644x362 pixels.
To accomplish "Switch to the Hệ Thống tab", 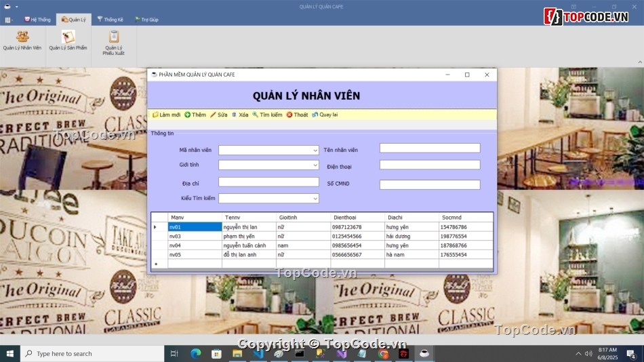I will pos(37,20).
